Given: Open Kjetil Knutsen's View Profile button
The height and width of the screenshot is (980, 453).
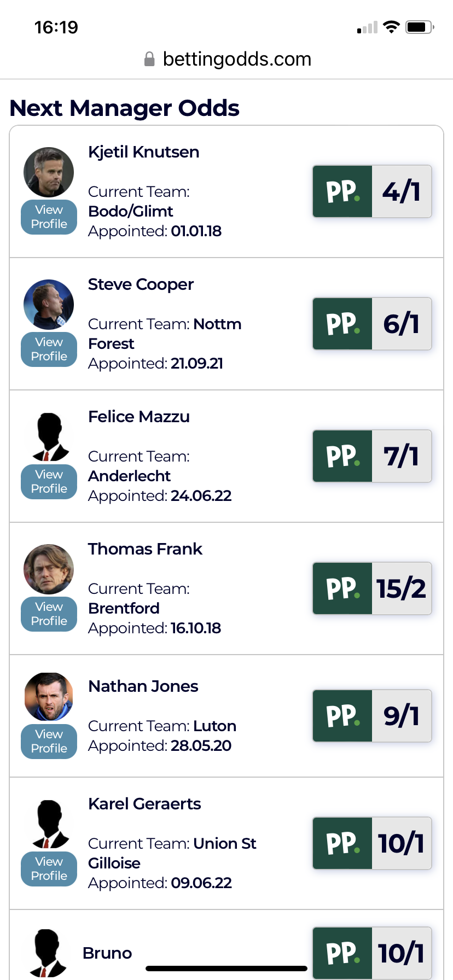Looking at the screenshot, I should (49, 217).
